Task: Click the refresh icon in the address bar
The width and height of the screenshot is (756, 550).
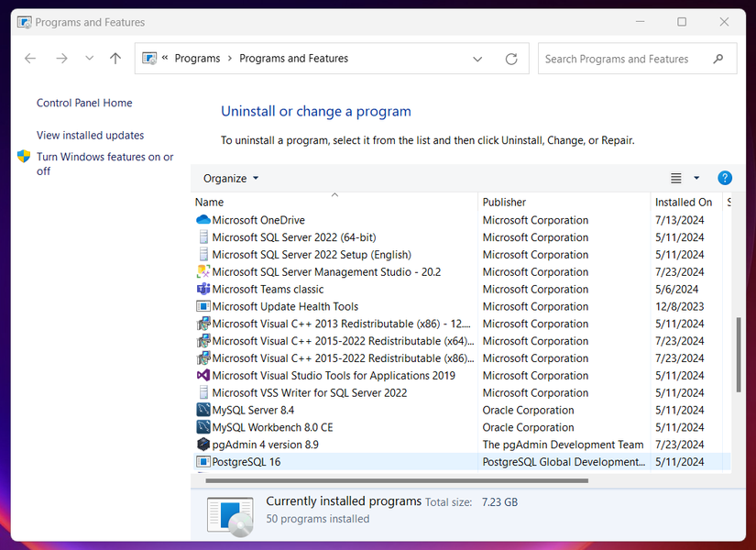Action: coord(511,58)
